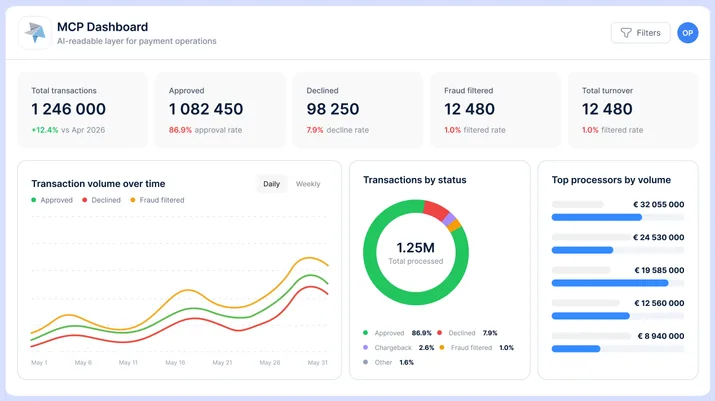The width and height of the screenshot is (715, 401).
Task: Click the orange Fraud filtered chart line
Action: (187, 291)
